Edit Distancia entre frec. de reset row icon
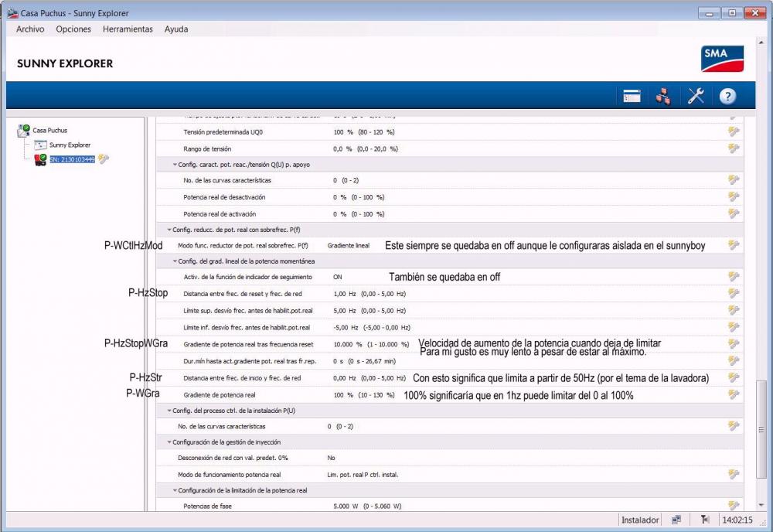 [734, 293]
